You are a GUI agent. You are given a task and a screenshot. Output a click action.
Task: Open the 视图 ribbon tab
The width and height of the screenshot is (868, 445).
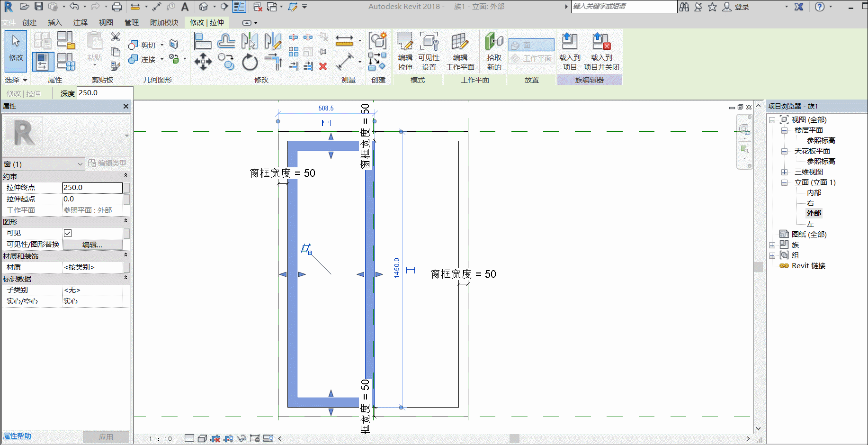106,22
